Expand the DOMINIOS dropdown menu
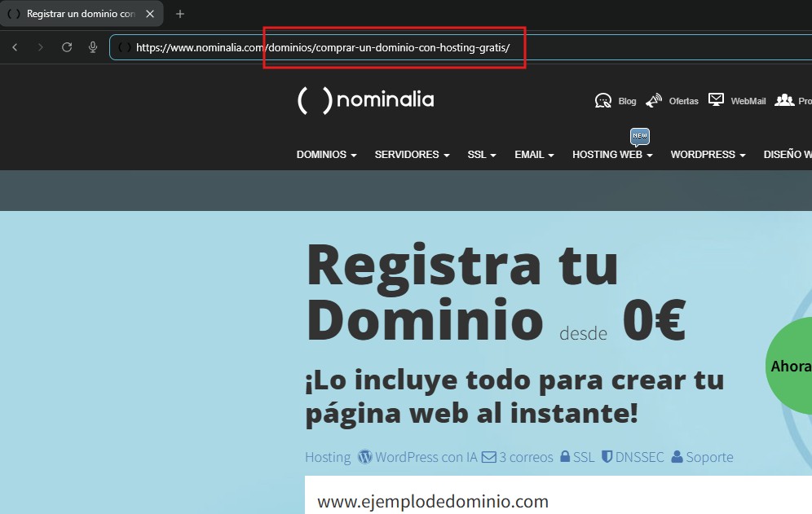The image size is (812, 514). click(x=326, y=155)
